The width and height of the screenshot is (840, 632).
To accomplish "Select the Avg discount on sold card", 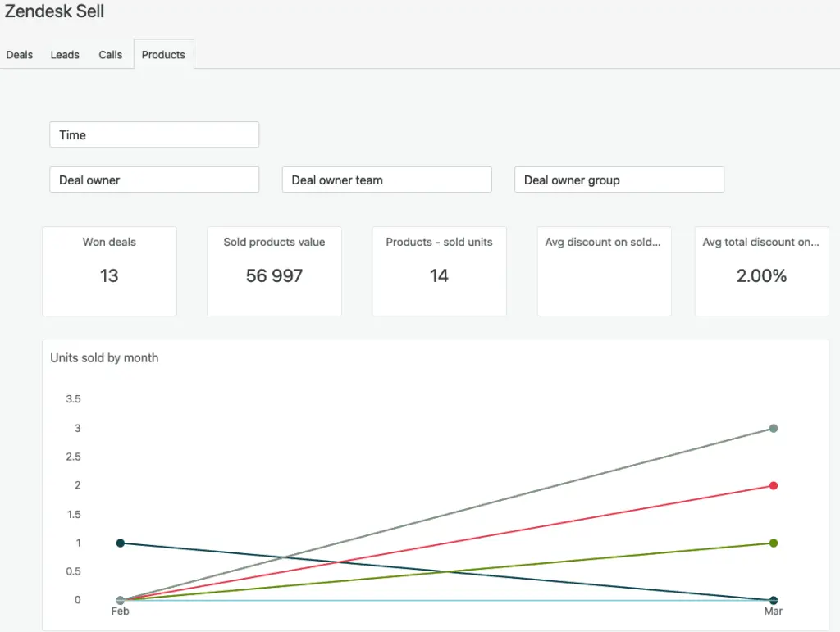I will click(605, 271).
